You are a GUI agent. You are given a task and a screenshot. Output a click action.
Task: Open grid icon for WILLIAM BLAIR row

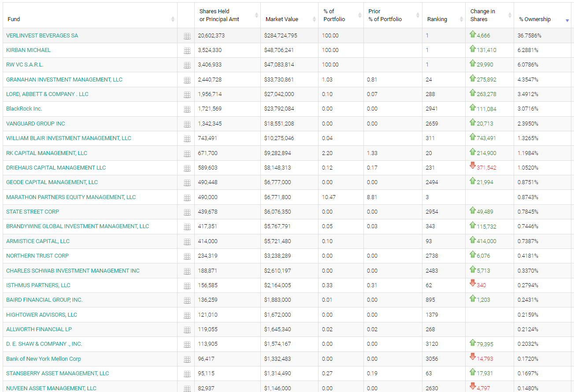[x=187, y=139]
